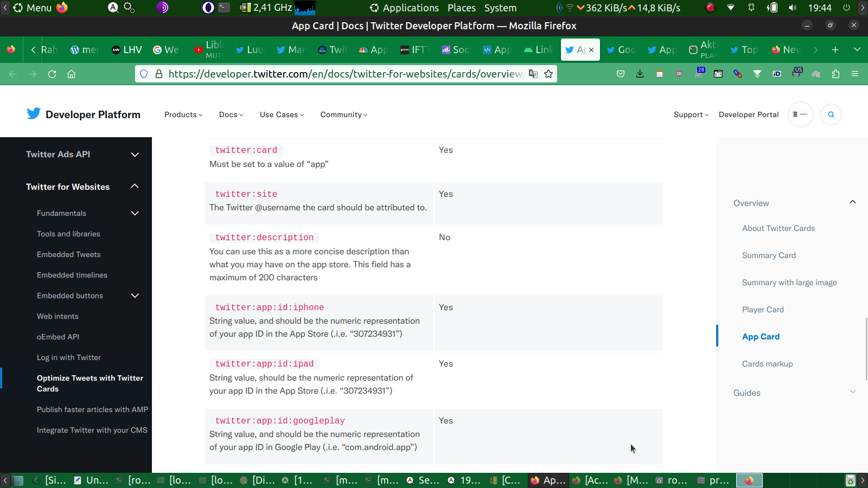Open the Places menu in the panel
The height and width of the screenshot is (488, 868).
(461, 8)
